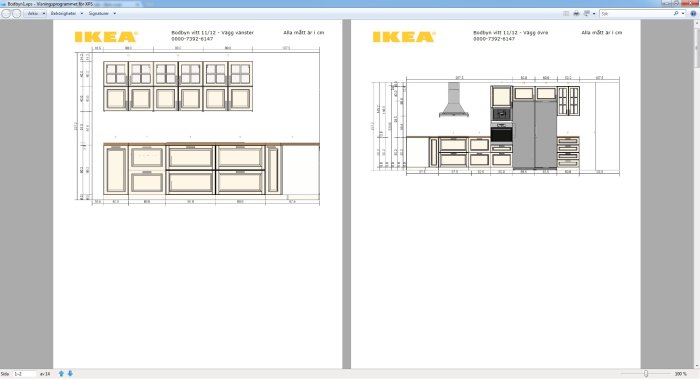Click the right page showing Vägg övre

(x=496, y=194)
